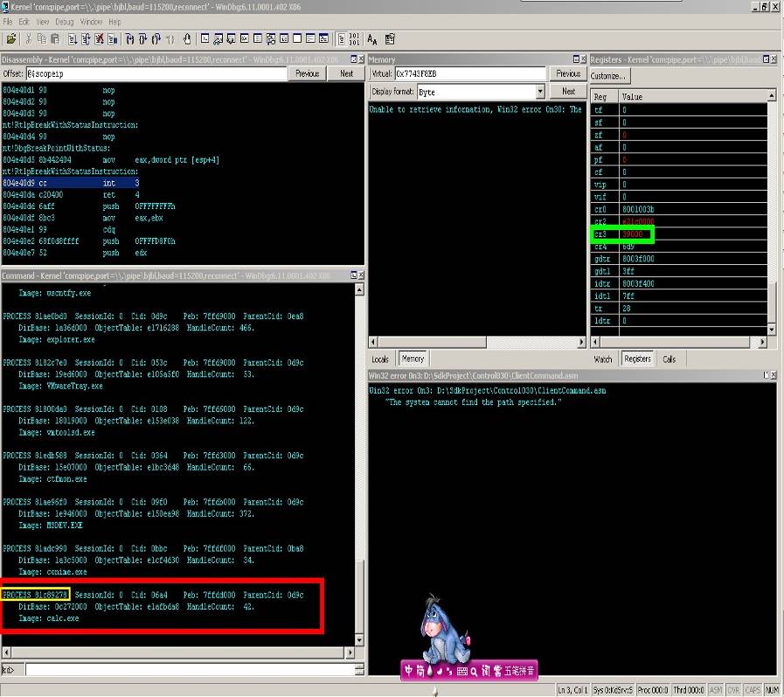
Task: Open the Call Stack window toolbar icon
Action: coord(270,39)
